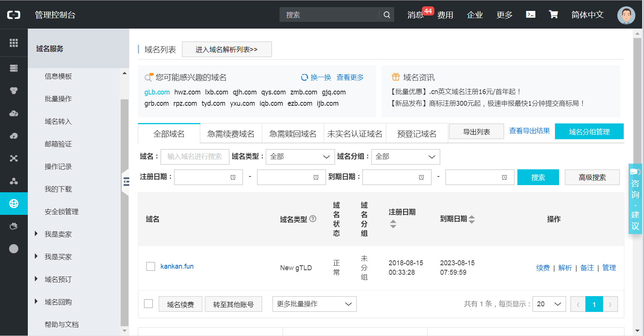This screenshot has width=644, height=336.
Task: Click the search magnifier icon in top bar
Action: point(387,15)
